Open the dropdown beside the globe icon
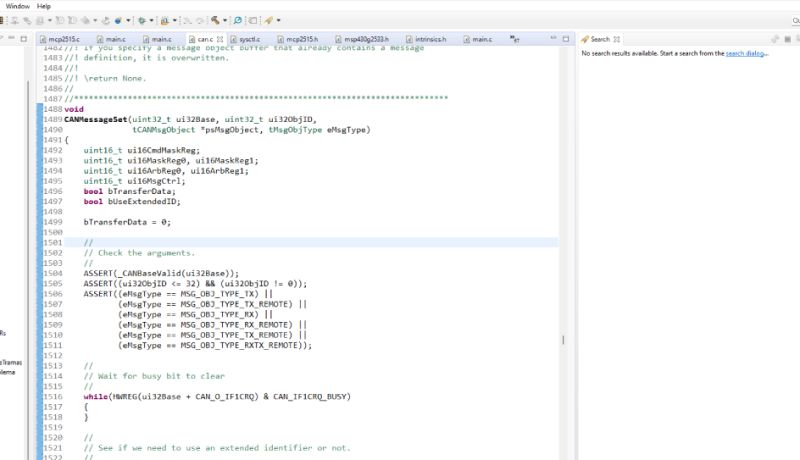The image size is (800, 460). tap(128, 21)
